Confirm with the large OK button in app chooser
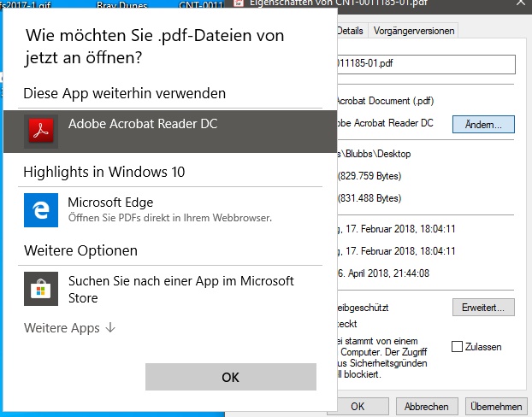The width and height of the screenshot is (532, 417). (x=231, y=377)
